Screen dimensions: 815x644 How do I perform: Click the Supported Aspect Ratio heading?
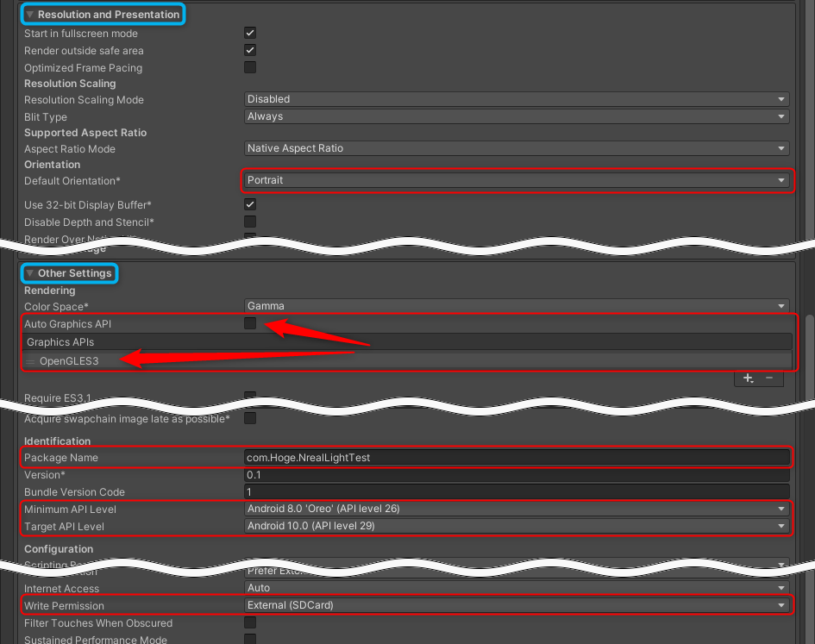tap(85, 133)
